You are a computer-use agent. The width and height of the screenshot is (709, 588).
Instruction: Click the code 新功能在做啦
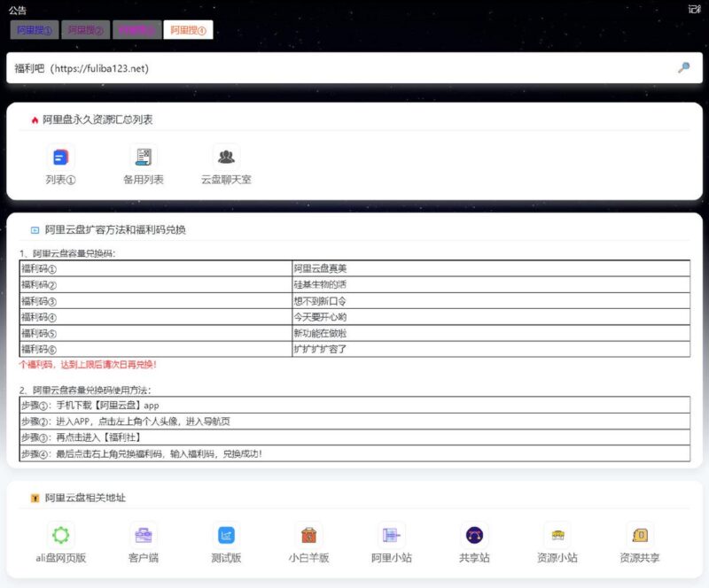pos(320,333)
